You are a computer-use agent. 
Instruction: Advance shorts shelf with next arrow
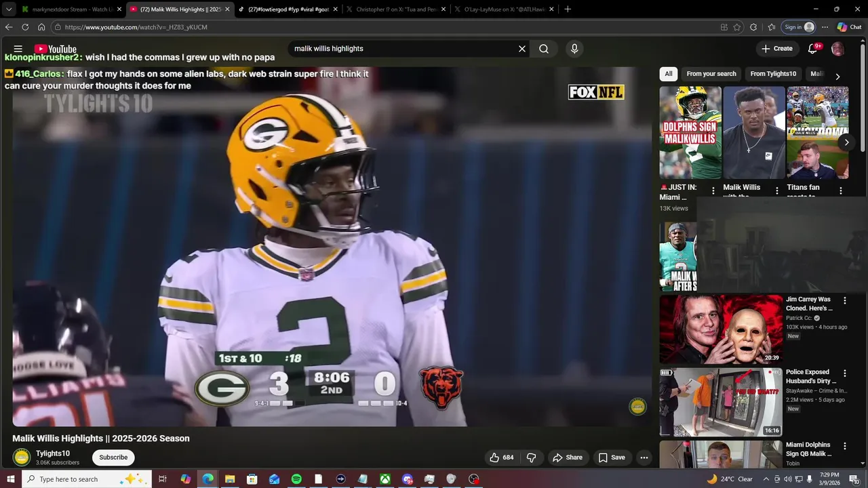[x=846, y=142]
